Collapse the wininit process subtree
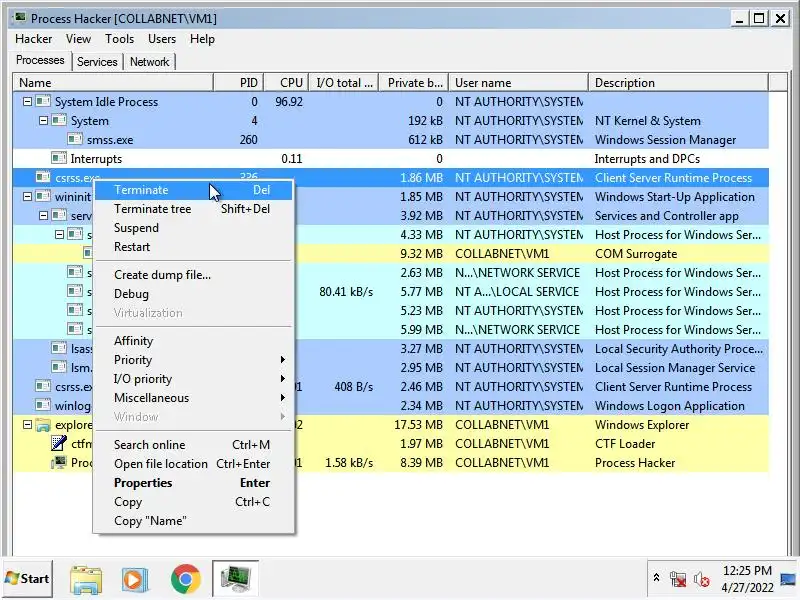The image size is (800, 600). [27, 196]
